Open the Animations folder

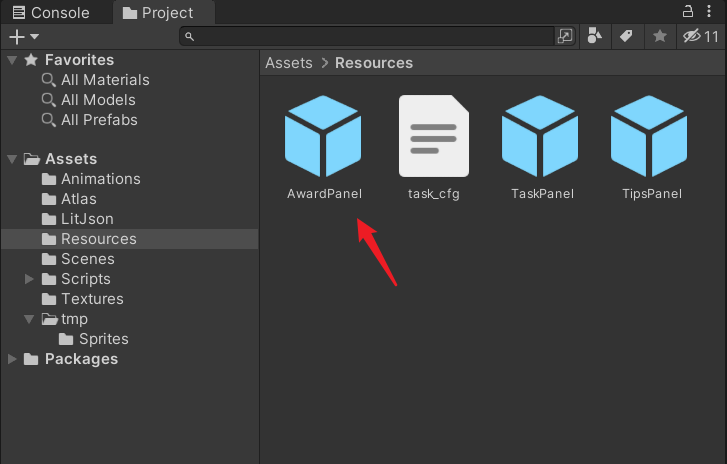pos(91,179)
